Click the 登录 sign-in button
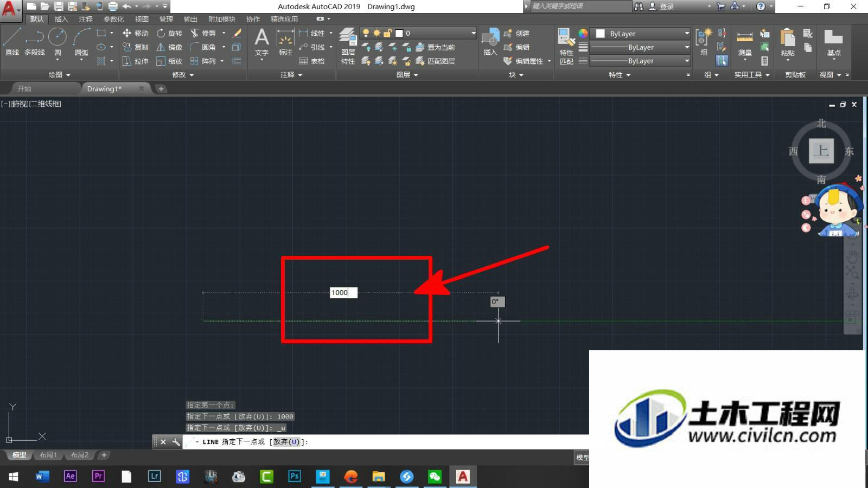This screenshot has height=488, width=868. (662, 7)
